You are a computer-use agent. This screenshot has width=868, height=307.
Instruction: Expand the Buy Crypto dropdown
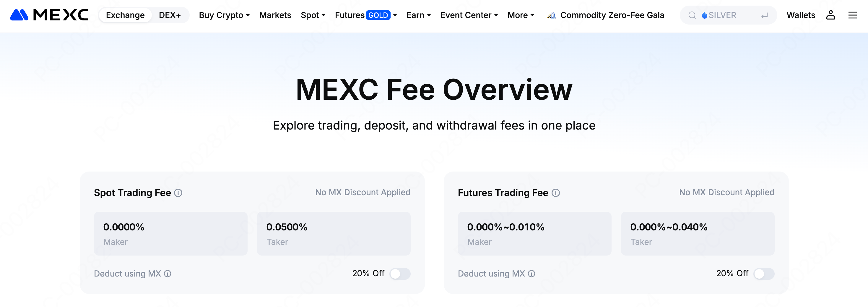coord(224,15)
